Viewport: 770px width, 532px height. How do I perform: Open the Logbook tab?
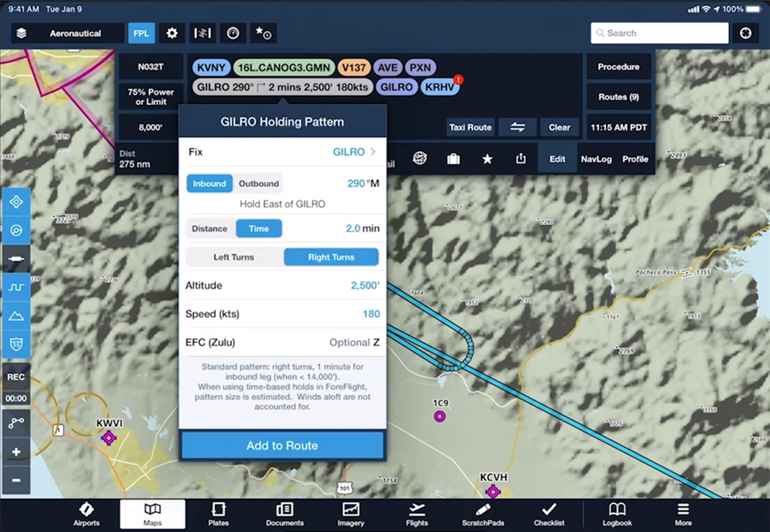point(617,515)
